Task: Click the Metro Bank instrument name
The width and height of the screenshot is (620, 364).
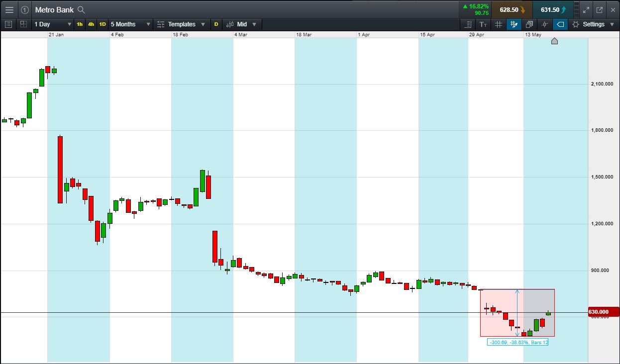Action: click(54, 10)
